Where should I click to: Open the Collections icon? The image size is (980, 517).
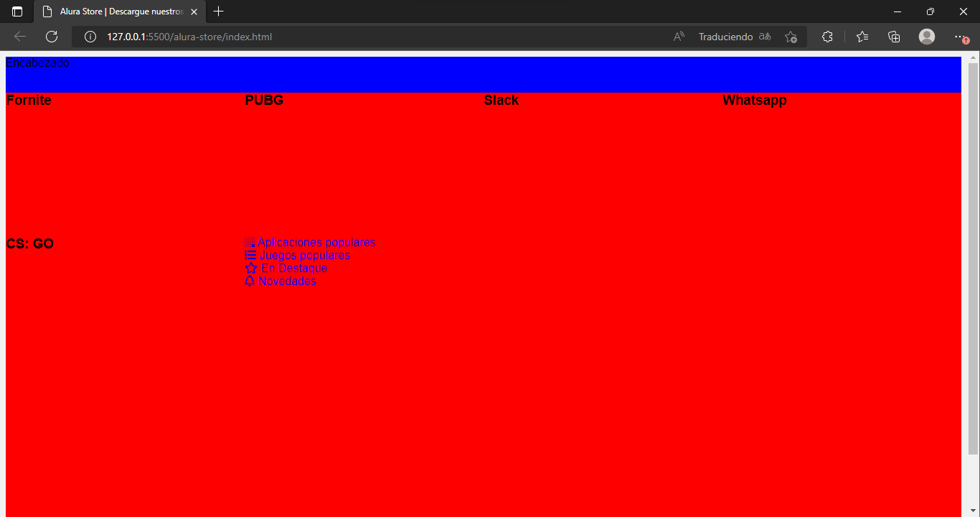point(894,37)
